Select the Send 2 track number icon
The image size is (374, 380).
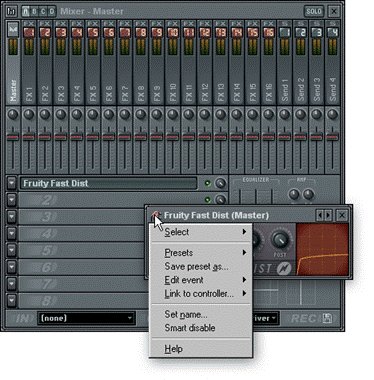point(301,32)
